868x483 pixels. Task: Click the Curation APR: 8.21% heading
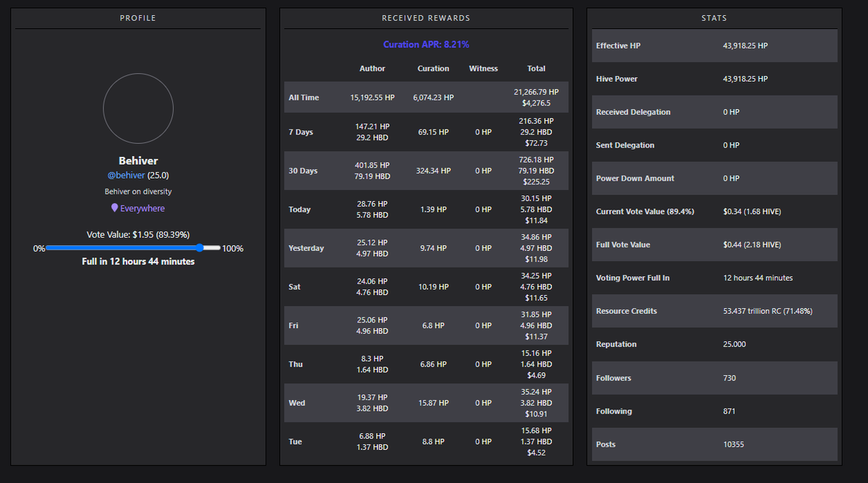[x=426, y=45]
